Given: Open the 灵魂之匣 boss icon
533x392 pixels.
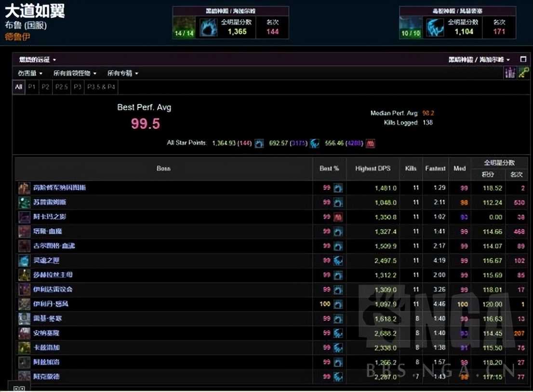Looking at the screenshot, I should (x=24, y=261).
